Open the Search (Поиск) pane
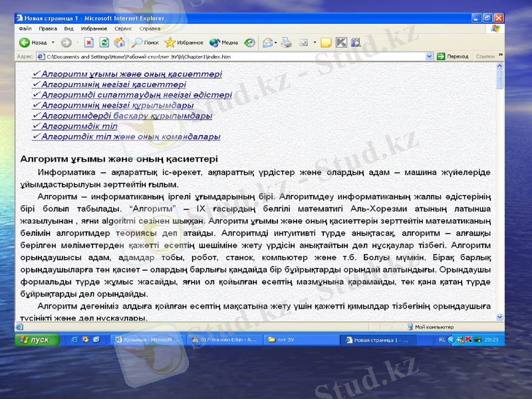Image resolution: width=532 pixels, height=399 pixels. click(145, 43)
